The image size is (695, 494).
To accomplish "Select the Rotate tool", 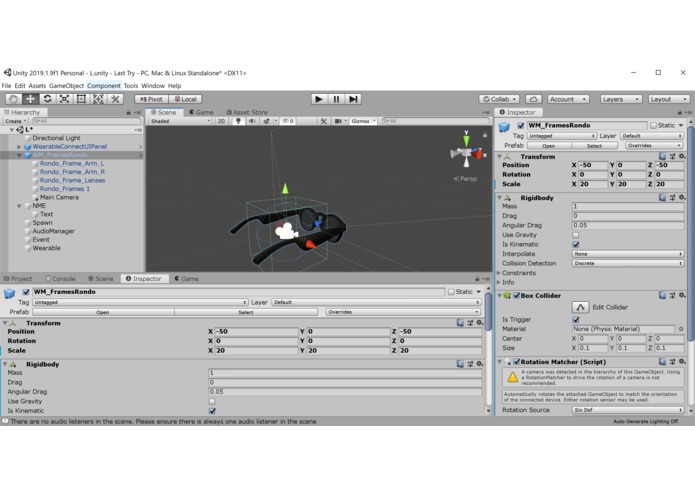I will 47,99.
